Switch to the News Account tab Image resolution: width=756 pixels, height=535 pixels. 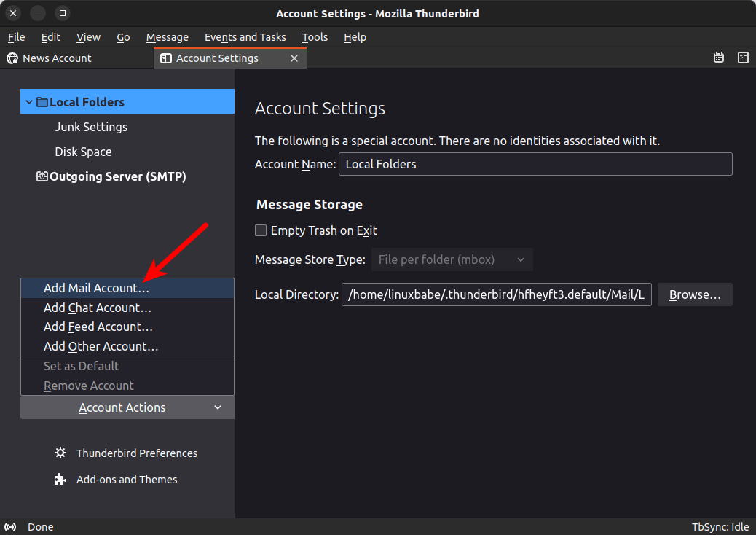[x=77, y=58]
